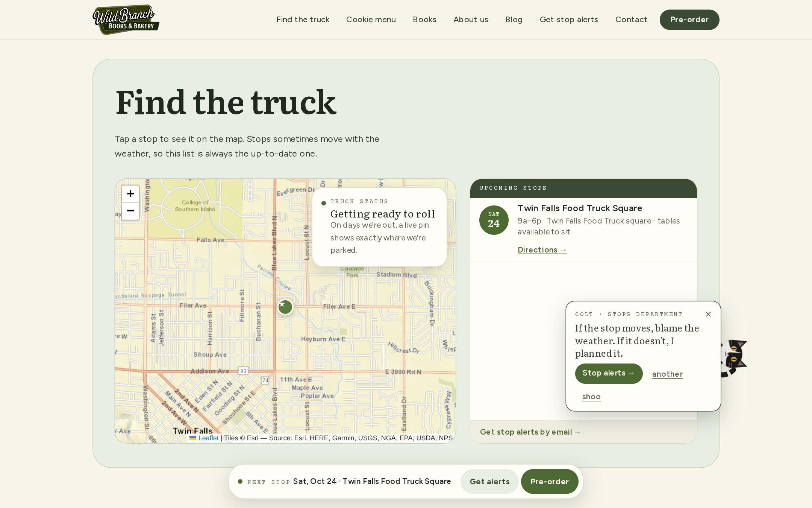The height and width of the screenshot is (508, 812).
Task: Select Twin Falls Food Truck Square stop
Action: click(x=583, y=230)
